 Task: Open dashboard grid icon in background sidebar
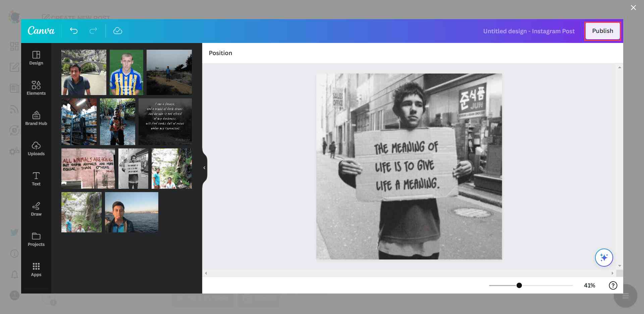pyautogui.click(x=14, y=46)
